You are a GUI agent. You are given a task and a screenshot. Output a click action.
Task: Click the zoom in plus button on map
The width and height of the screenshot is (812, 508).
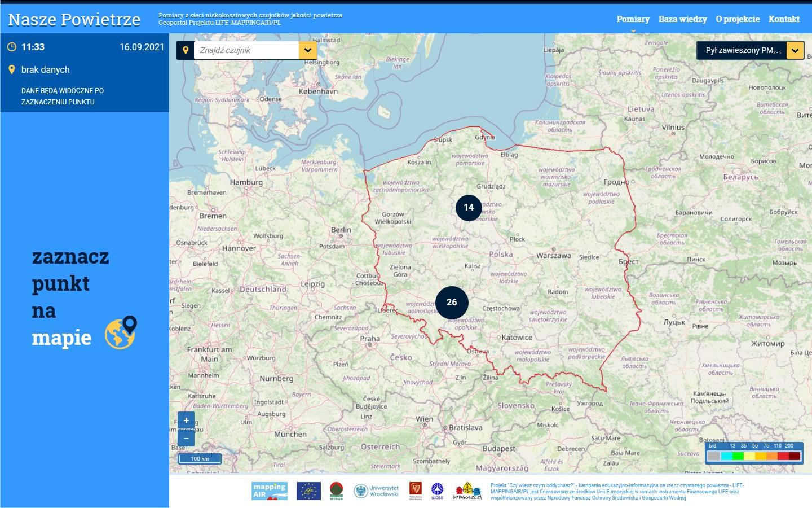186,420
